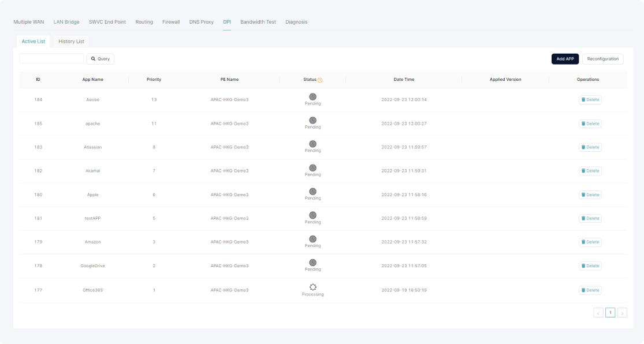This screenshot has height=344, width=644.
Task: Select page 1 in pagination
Action: [x=611, y=313]
